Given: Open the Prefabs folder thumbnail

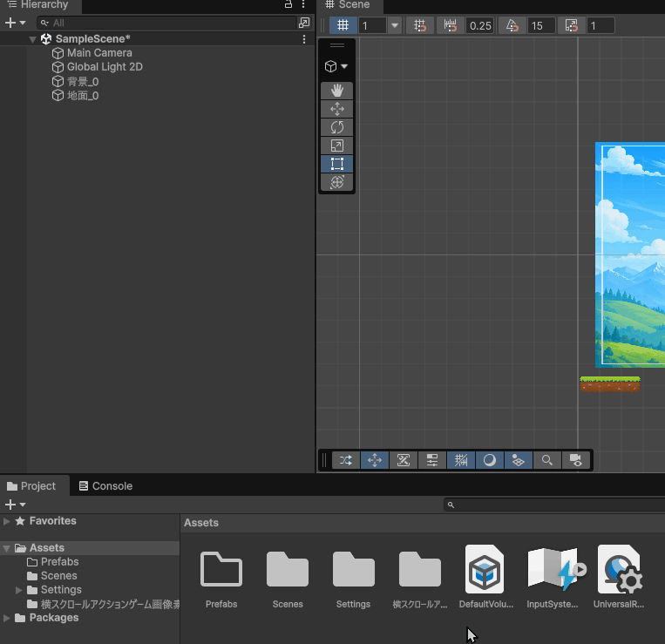Looking at the screenshot, I should [x=221, y=570].
